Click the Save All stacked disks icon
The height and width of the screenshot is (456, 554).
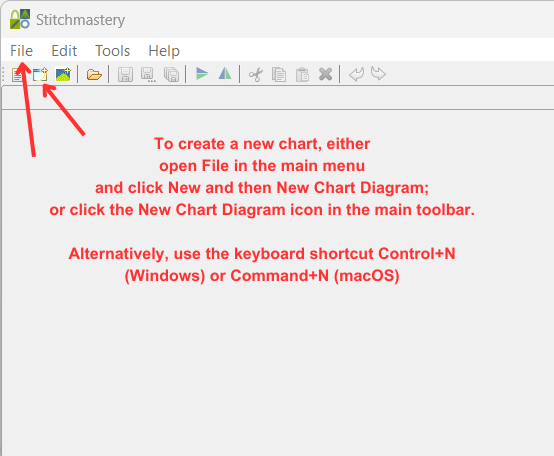coord(171,75)
